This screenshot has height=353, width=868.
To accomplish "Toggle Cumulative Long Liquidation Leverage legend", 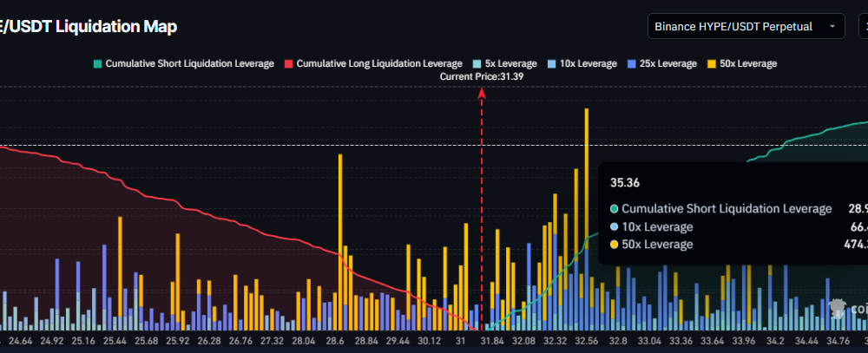I will point(379,63).
